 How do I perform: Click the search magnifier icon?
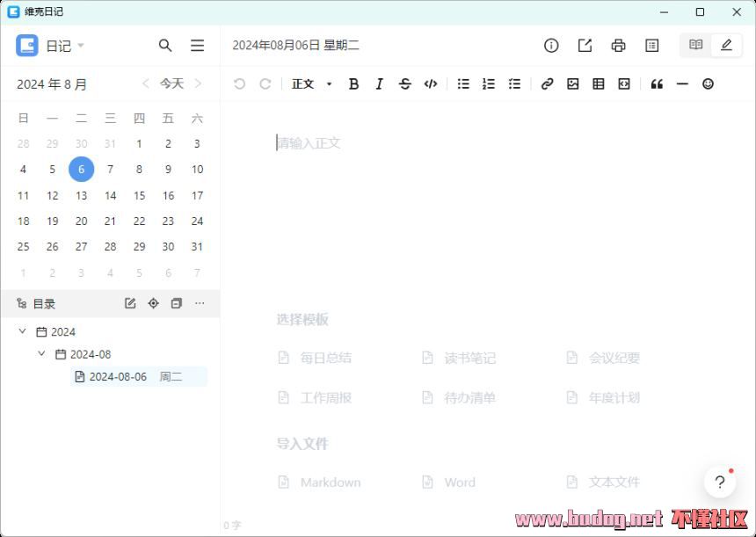point(165,46)
